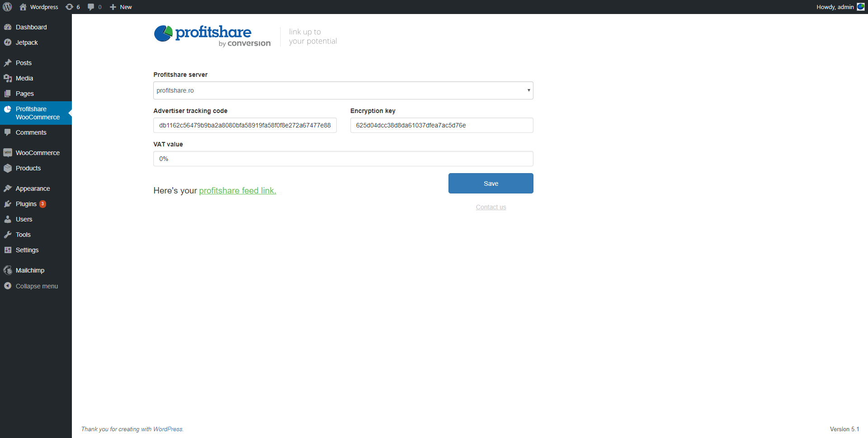Open the Products menu label

(x=28, y=168)
